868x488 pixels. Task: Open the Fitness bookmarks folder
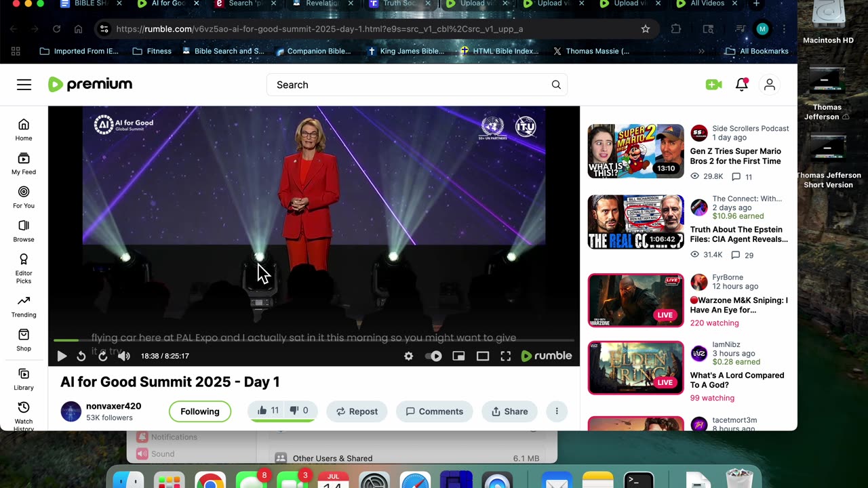pyautogui.click(x=152, y=51)
